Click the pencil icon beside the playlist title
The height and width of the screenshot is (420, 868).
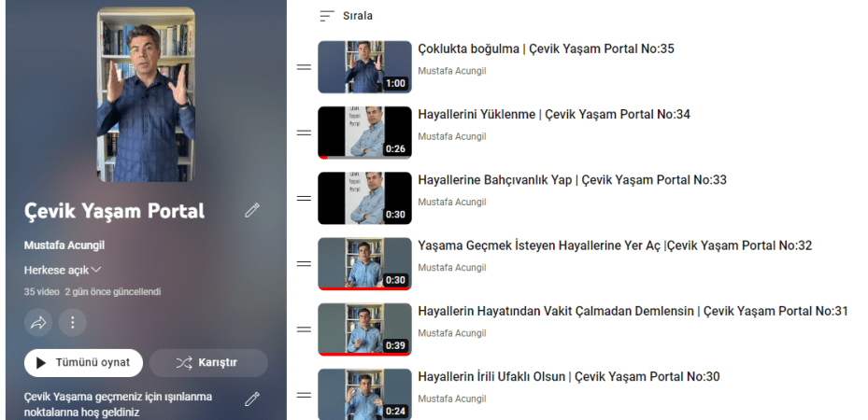coord(251,211)
